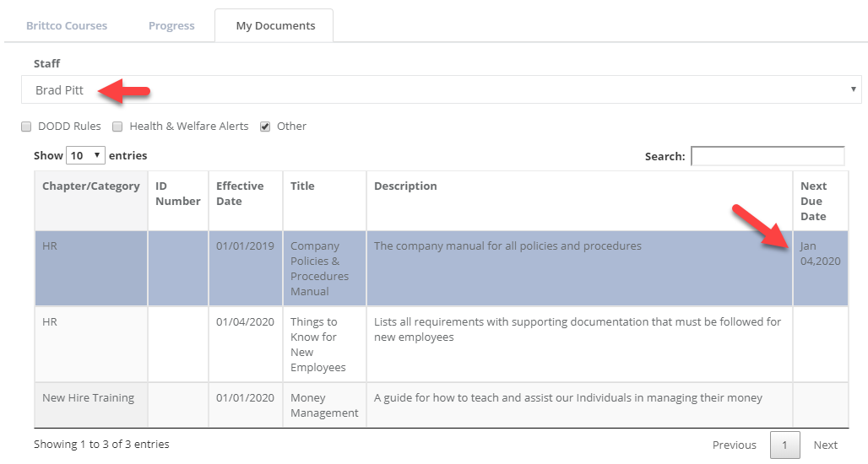
Task: Uncheck the Other checkbox
Action: pyautogui.click(x=265, y=127)
